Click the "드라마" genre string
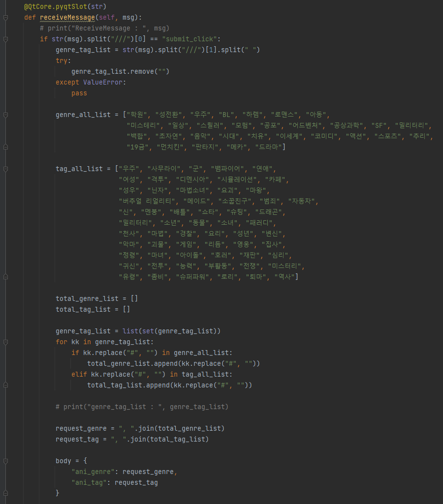The height and width of the screenshot is (504, 443). click(x=269, y=147)
